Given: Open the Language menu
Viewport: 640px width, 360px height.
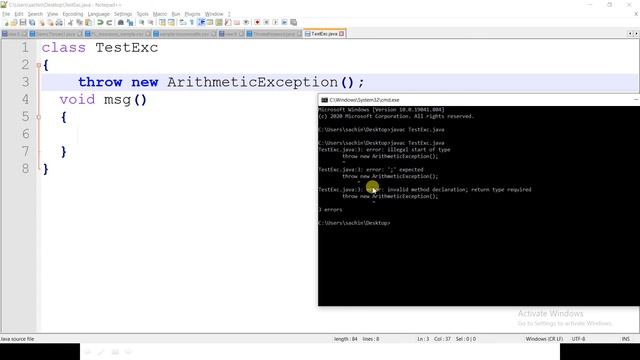Looking at the screenshot, I should (98, 14).
